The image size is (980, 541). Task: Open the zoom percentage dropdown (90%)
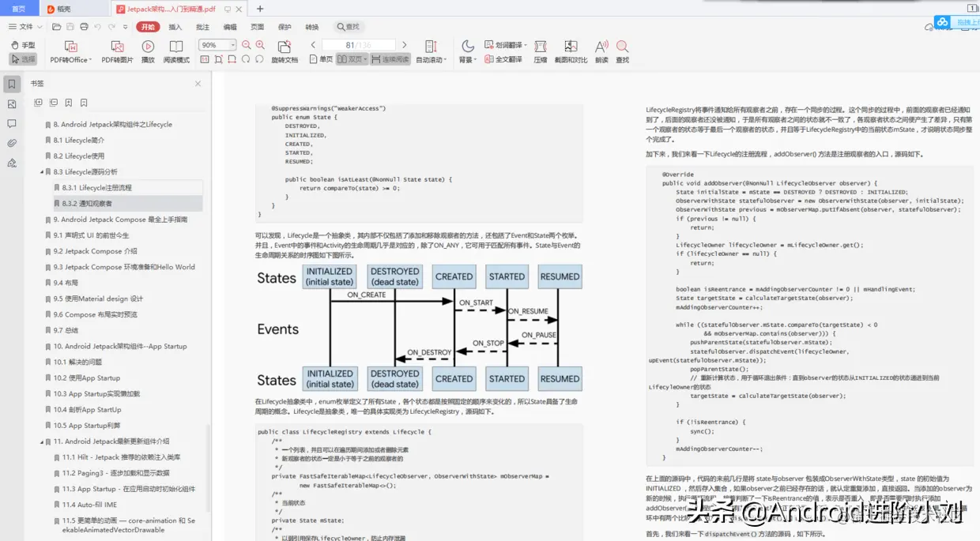232,45
